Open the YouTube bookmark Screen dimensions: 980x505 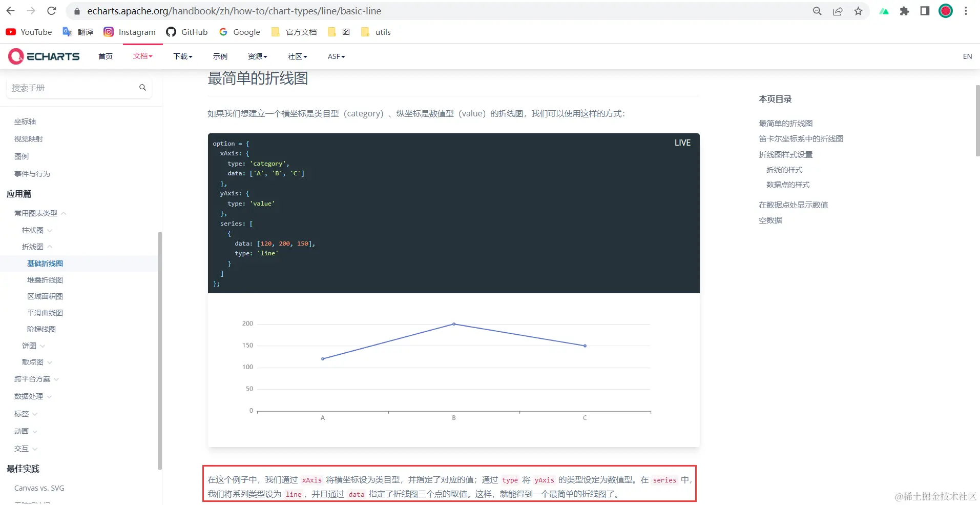pos(29,32)
